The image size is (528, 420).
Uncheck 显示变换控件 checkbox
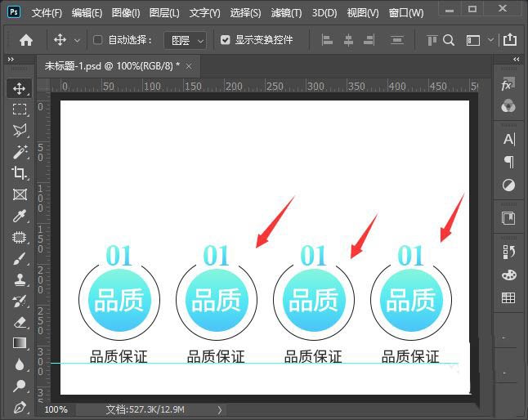226,39
